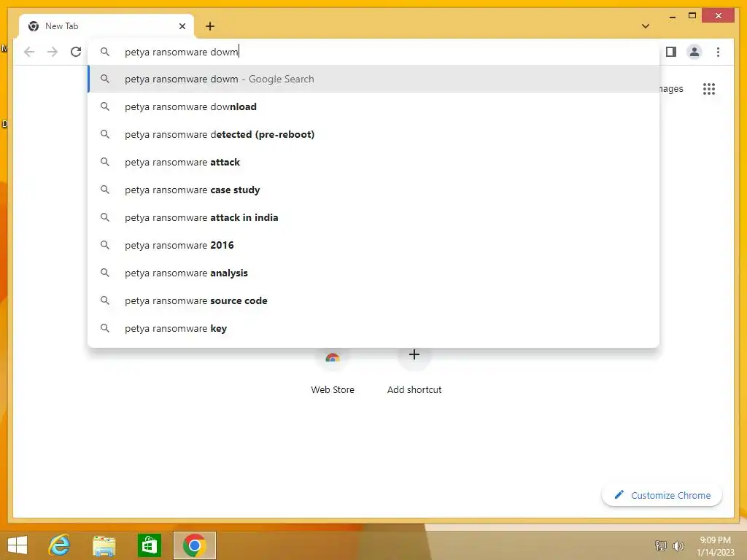Open the taskbar clock showing 9:09 PM
The height and width of the screenshot is (560, 747).
pos(715,546)
